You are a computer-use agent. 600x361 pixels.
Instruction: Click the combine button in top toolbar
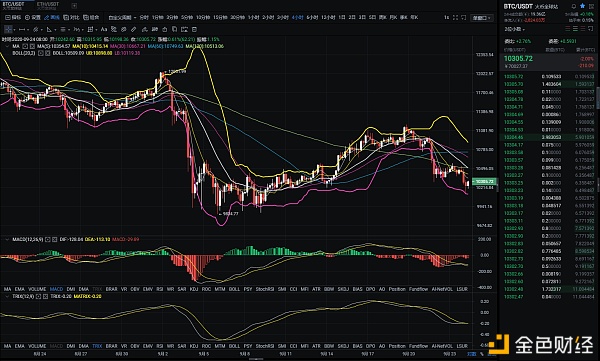(91, 18)
